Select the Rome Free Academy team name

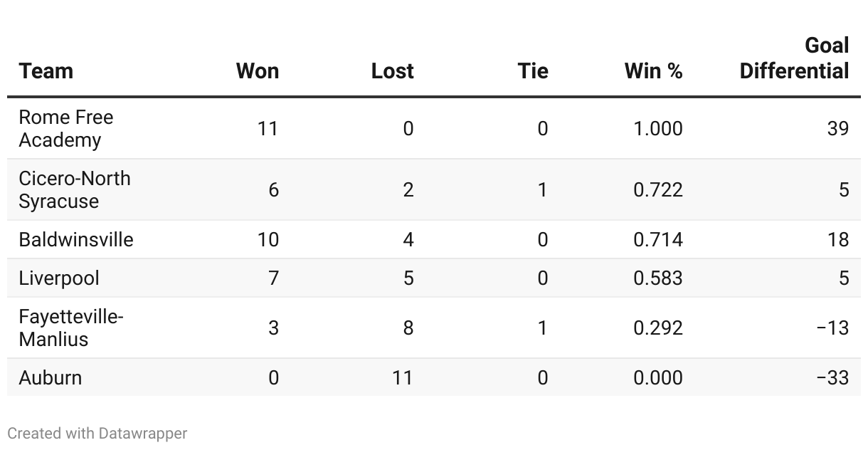point(65,128)
